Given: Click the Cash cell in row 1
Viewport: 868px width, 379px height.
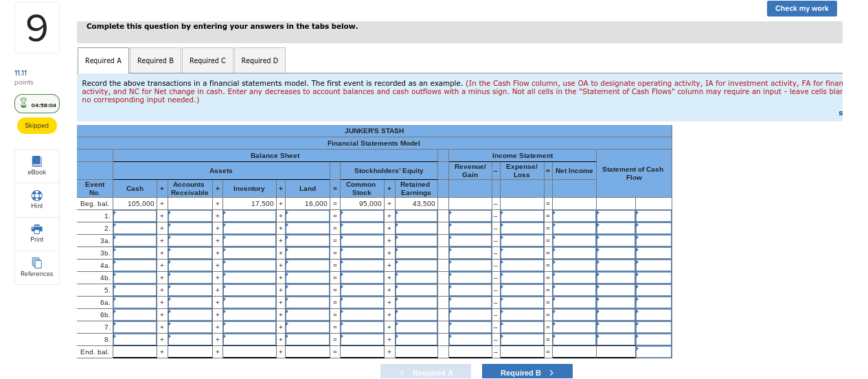Looking at the screenshot, I should coord(135,216).
